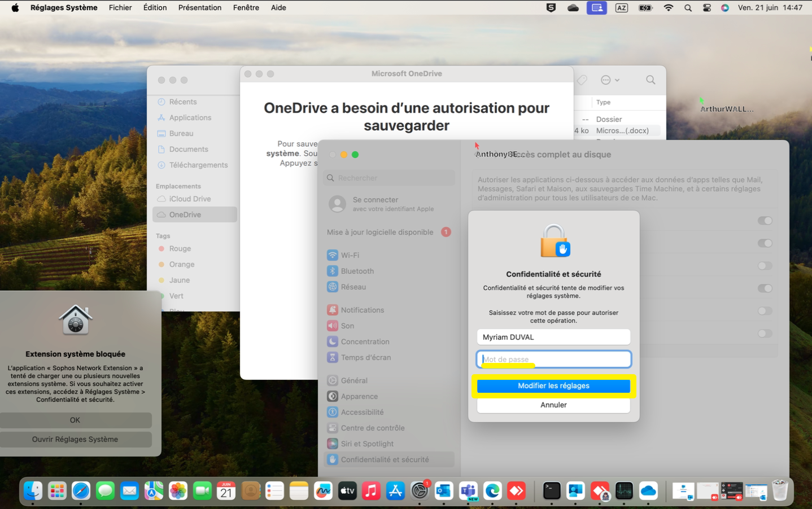The height and width of the screenshot is (509, 812).
Task: Click Annuler in the password dialog
Action: [x=553, y=405]
